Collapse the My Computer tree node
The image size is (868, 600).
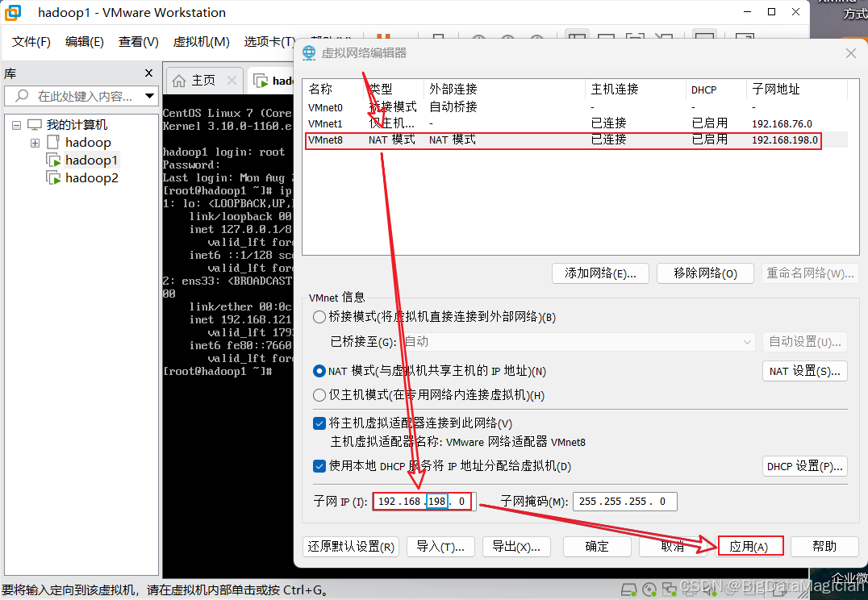point(17,125)
